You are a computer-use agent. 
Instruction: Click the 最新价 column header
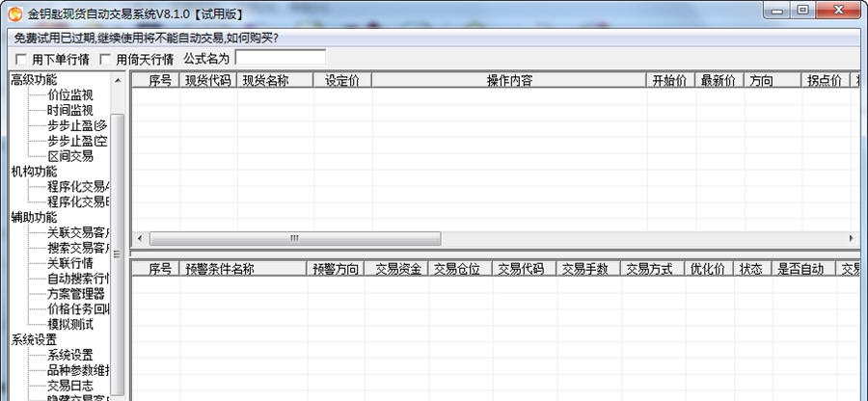tap(719, 81)
